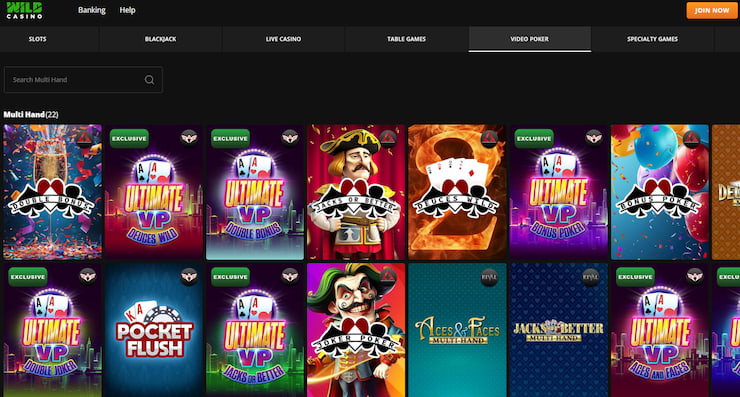Launch Ultimate VP Deuces Wild game
740x397 pixels.
click(x=153, y=192)
